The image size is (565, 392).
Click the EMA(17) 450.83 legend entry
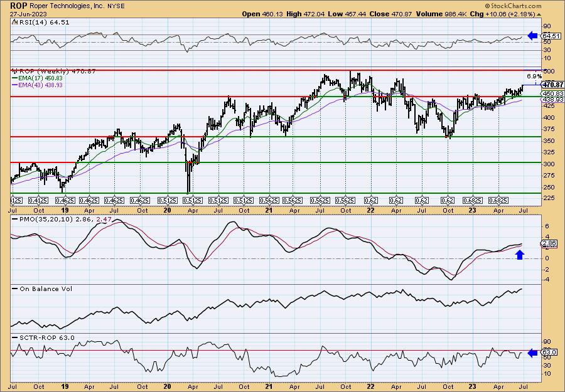pyautogui.click(x=37, y=78)
